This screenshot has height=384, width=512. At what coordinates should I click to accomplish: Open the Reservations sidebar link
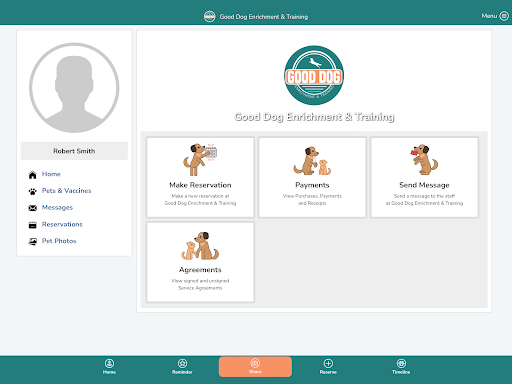(x=62, y=224)
